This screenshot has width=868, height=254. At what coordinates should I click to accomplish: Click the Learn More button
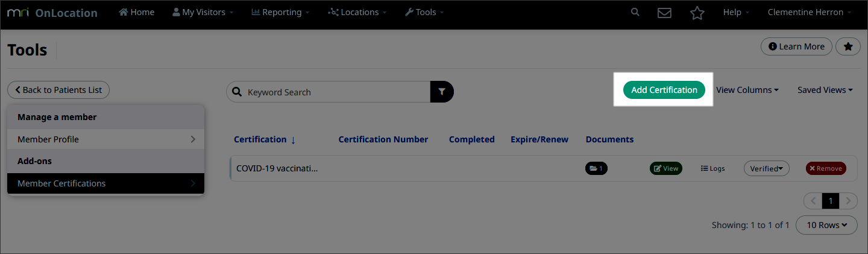[796, 46]
